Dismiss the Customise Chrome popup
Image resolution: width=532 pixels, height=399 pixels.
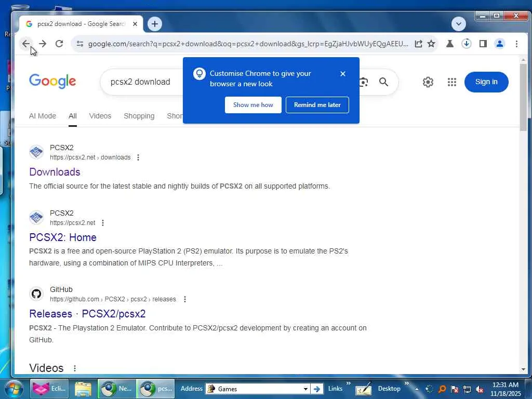[x=343, y=74]
